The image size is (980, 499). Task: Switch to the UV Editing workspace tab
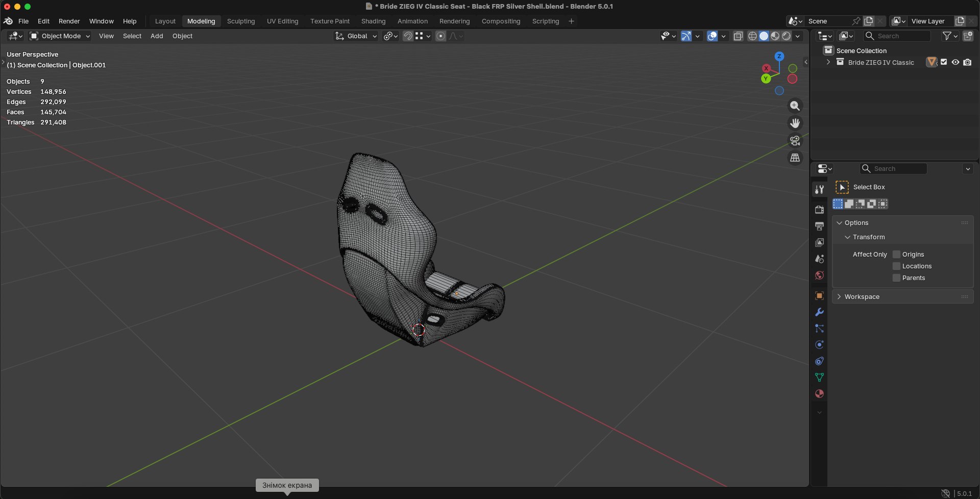point(282,21)
